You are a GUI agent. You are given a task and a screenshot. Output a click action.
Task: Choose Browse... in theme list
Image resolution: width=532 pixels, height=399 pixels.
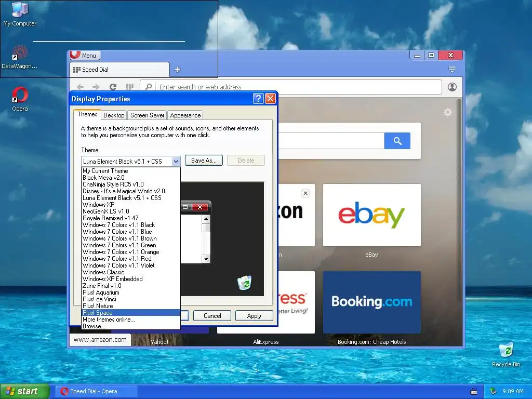pos(131,326)
